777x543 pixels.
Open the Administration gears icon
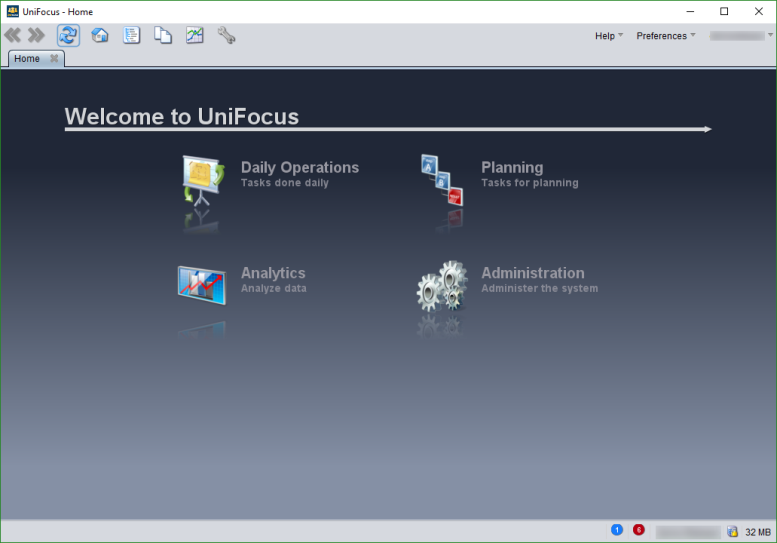442,286
